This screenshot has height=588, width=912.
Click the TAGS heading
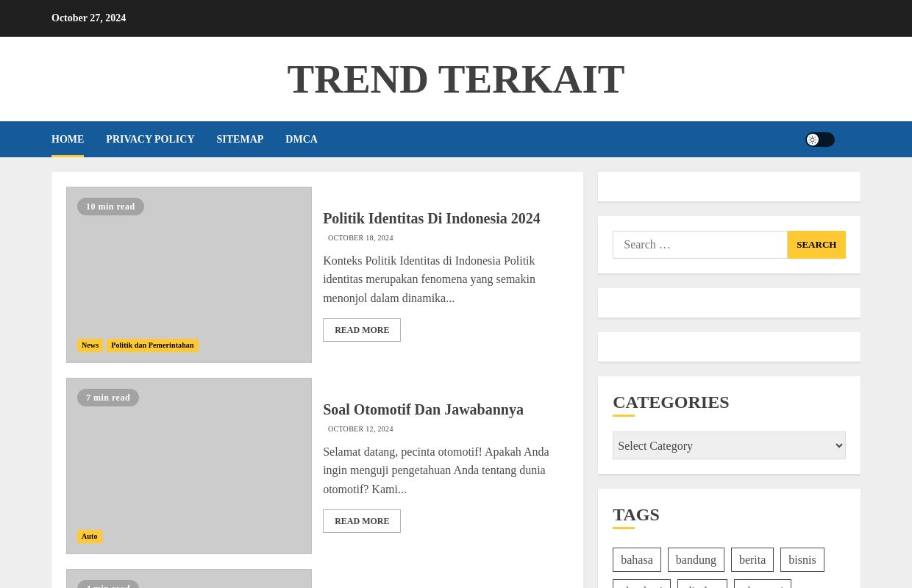pyautogui.click(x=636, y=514)
